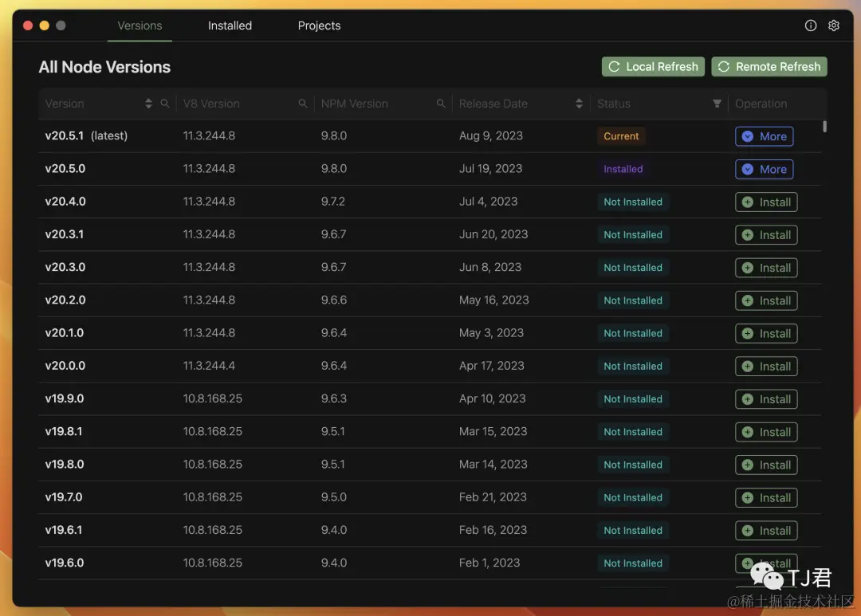
Task: Install Node v19.7.0
Action: (766, 498)
